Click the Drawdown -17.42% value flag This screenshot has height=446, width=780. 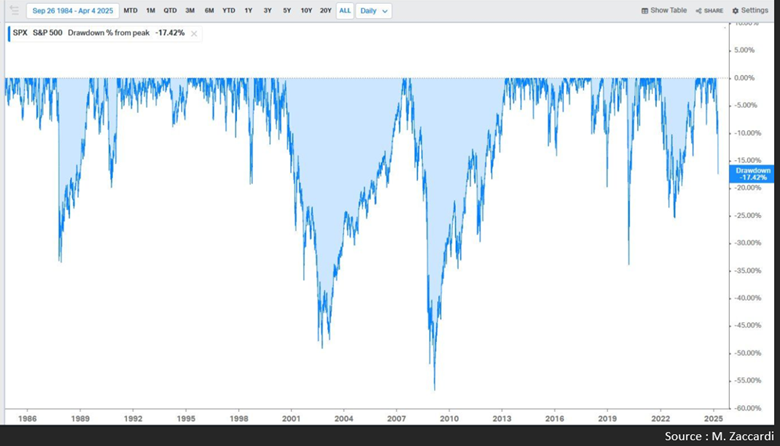click(753, 174)
